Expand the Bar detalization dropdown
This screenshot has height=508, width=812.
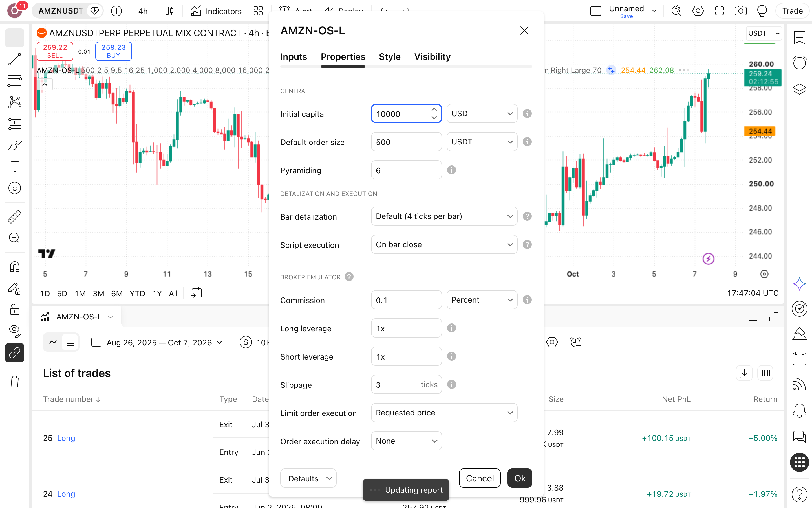[x=444, y=216]
